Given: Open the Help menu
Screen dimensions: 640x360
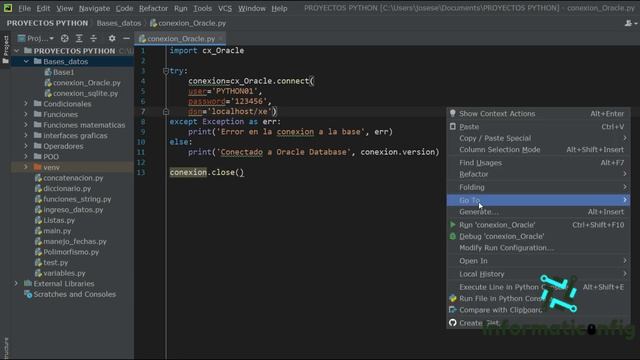Looking at the screenshot, I should coord(279,8).
